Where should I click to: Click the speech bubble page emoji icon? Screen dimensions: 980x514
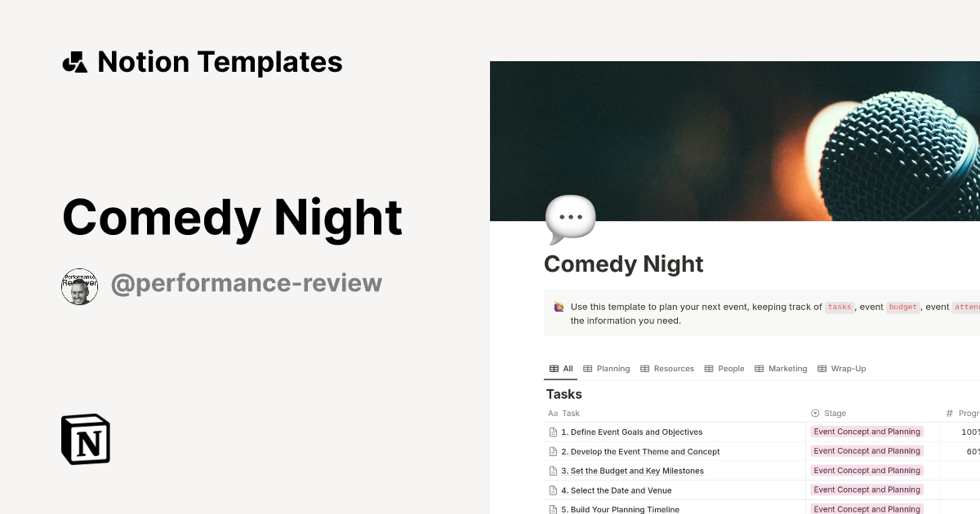tap(569, 218)
